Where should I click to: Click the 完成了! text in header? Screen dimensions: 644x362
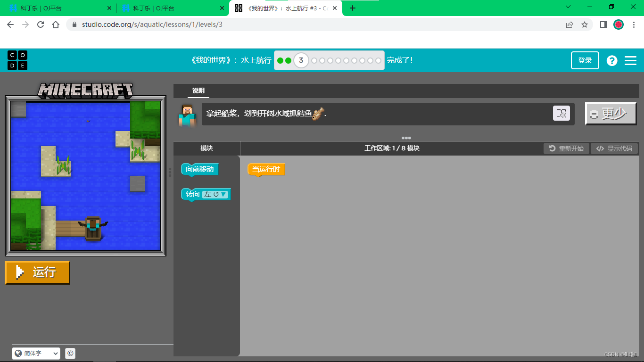pyautogui.click(x=400, y=60)
